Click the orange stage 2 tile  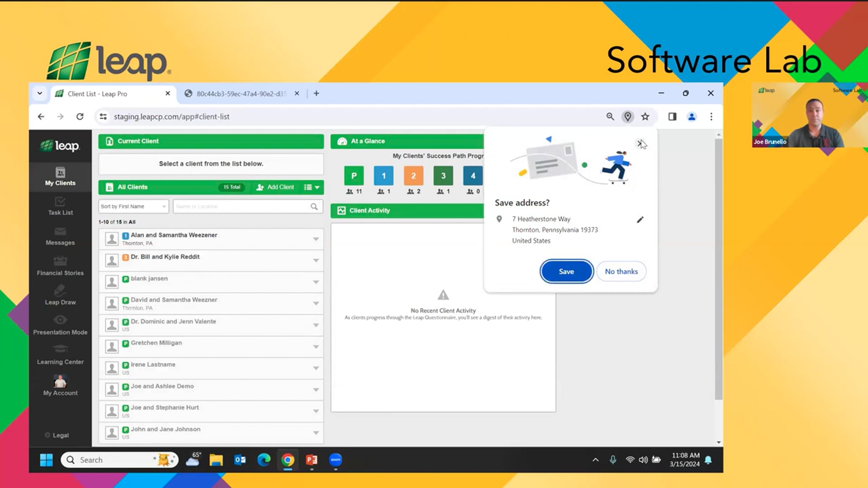coord(413,176)
